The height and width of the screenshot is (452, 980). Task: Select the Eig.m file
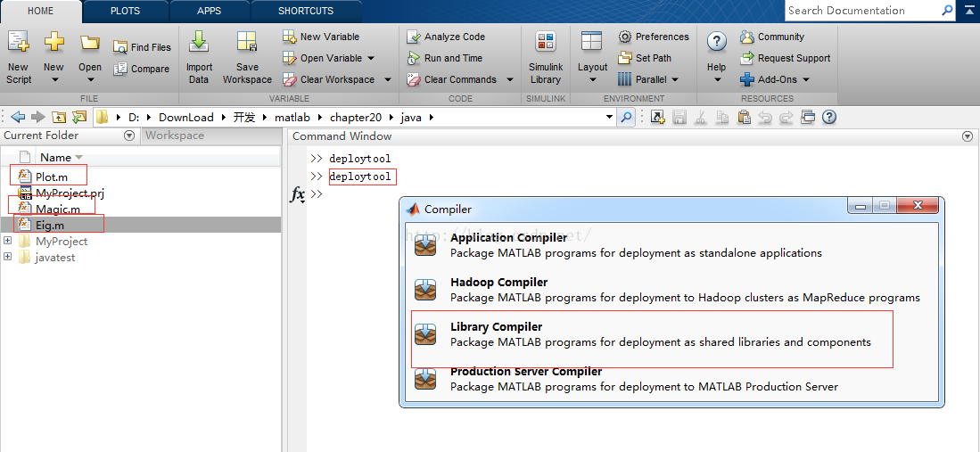[x=49, y=225]
